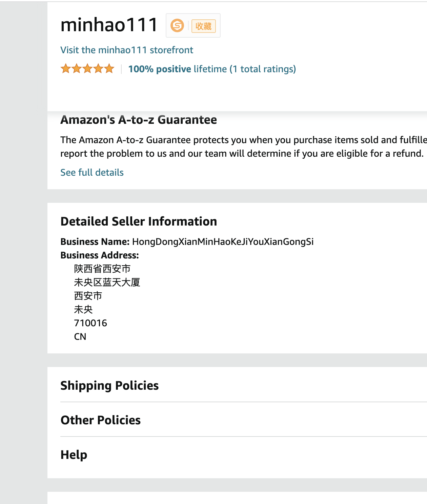
Task: Click the Amazon's A-to-z Guarantee heading
Action: click(139, 120)
